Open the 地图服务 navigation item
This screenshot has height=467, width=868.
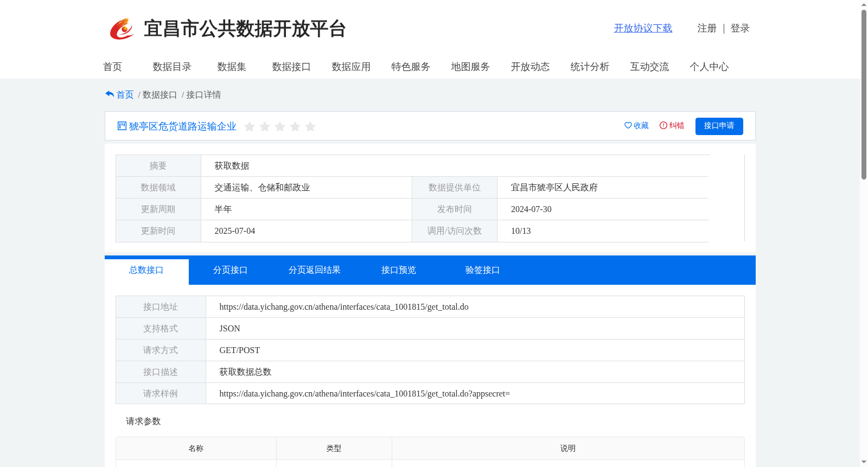click(470, 67)
